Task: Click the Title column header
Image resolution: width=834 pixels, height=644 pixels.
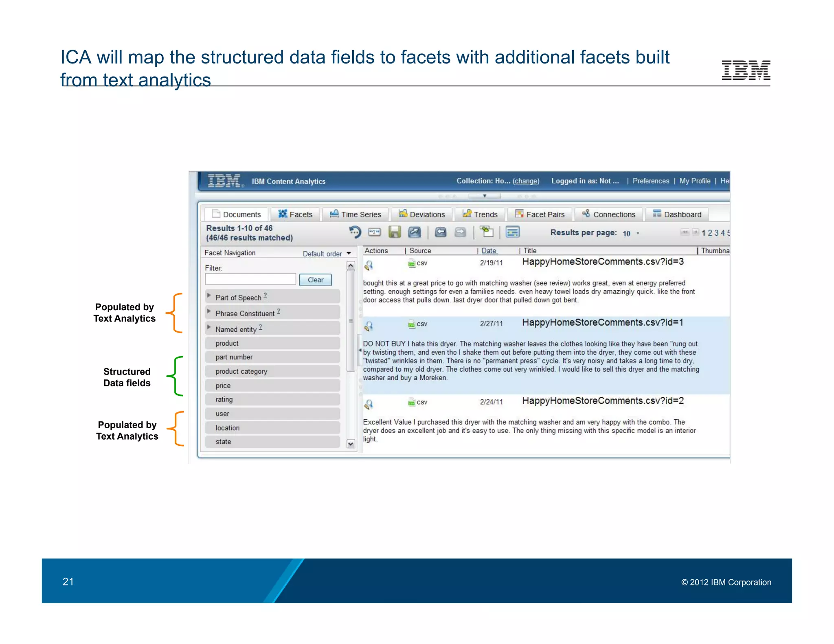Action: [530, 251]
